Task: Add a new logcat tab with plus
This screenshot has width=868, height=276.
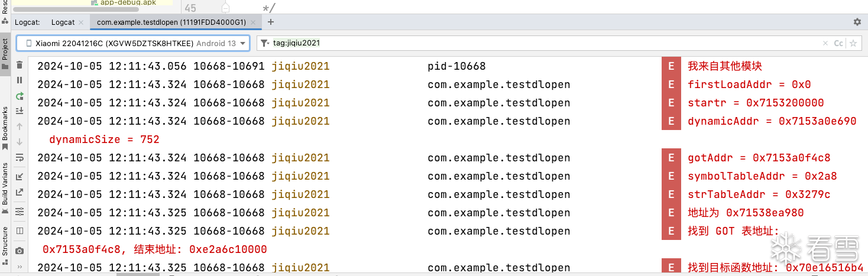Action: pos(271,22)
